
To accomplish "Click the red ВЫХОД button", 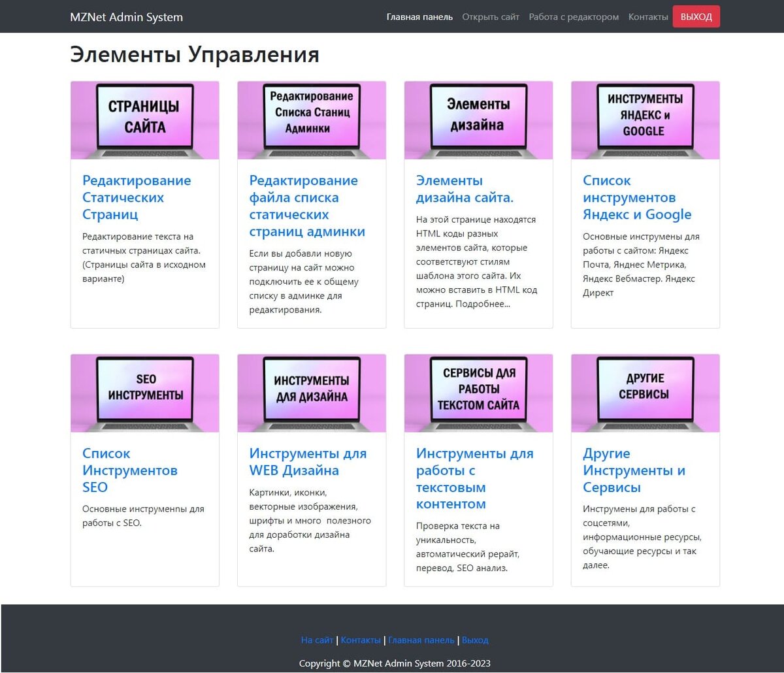I will [696, 16].
